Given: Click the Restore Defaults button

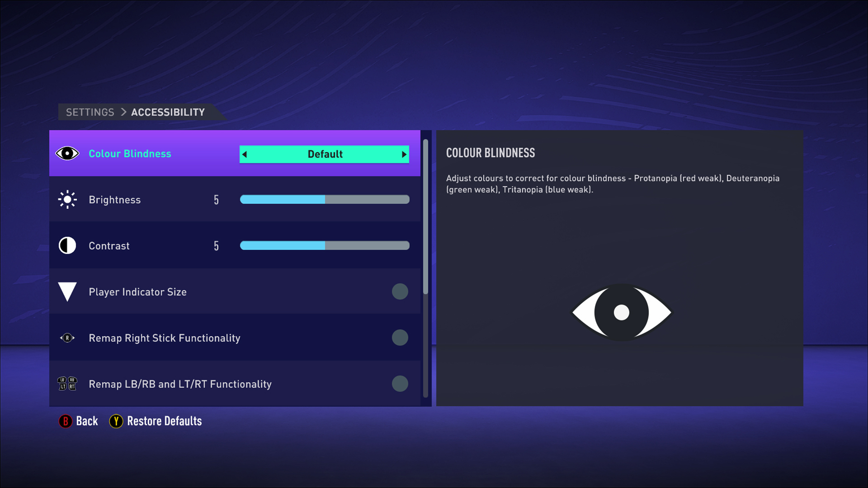Looking at the screenshot, I should click(x=155, y=421).
